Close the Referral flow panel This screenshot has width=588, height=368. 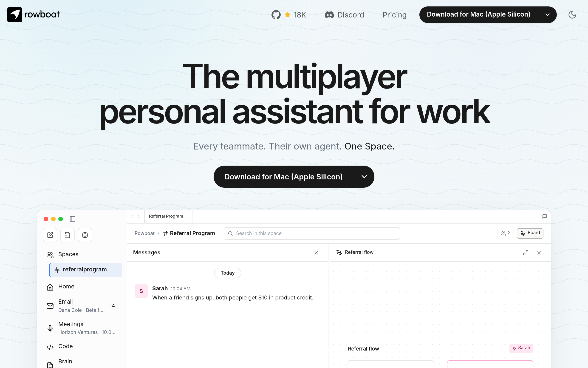539,253
